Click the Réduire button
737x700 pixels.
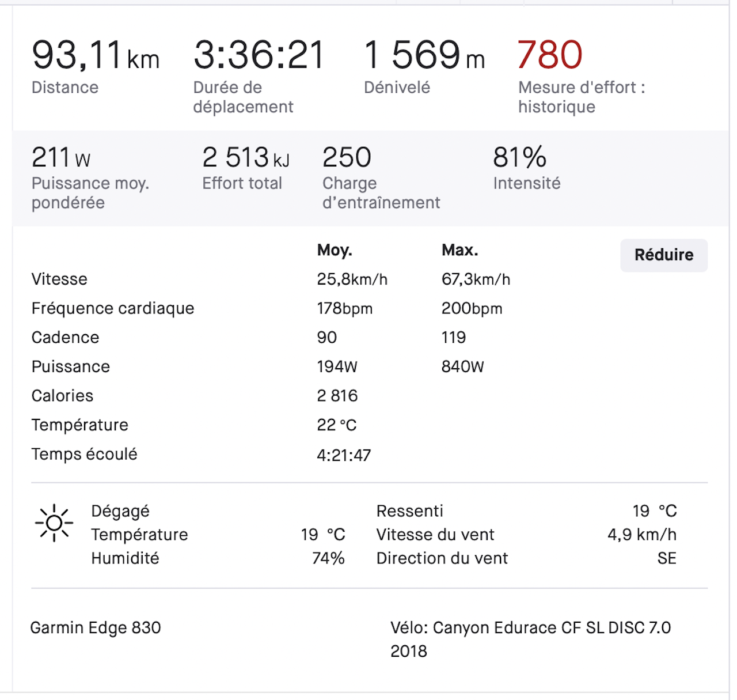663,255
